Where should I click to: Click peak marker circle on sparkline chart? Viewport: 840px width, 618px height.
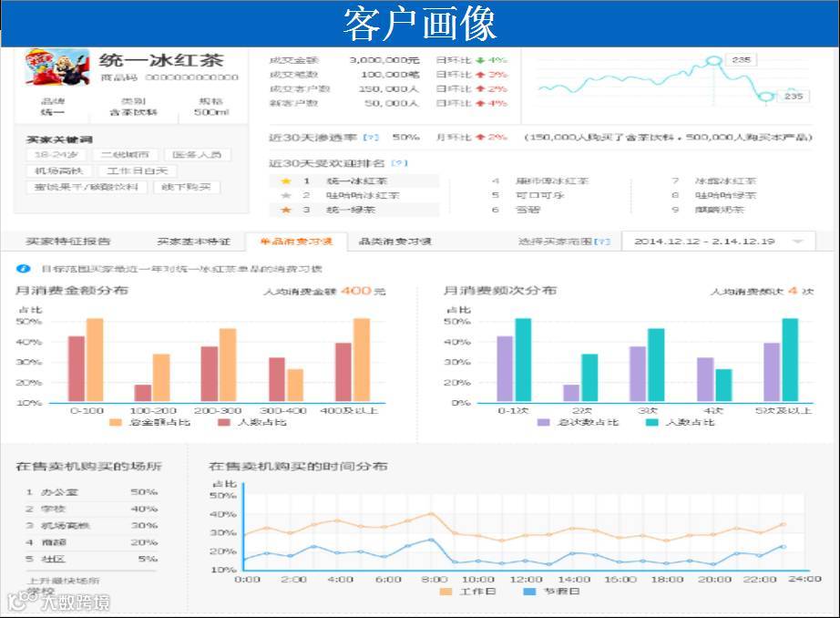click(713, 61)
